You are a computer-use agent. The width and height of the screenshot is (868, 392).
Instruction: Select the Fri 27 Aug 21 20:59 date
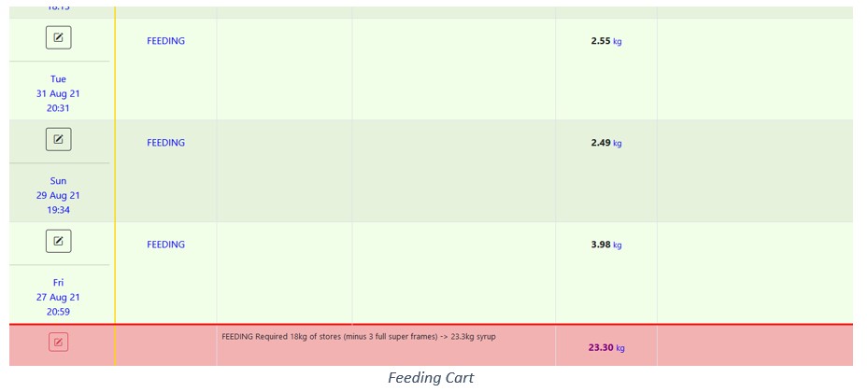[x=58, y=297]
